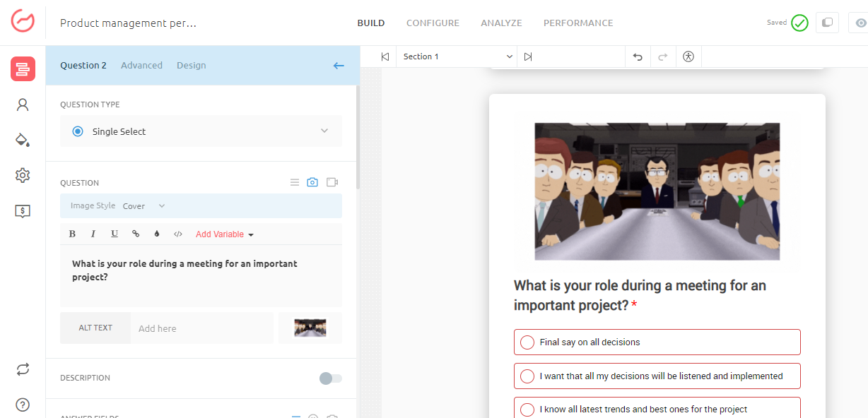Image resolution: width=868 pixels, height=418 pixels.
Task: Open the BUILD tab
Action: (x=371, y=23)
